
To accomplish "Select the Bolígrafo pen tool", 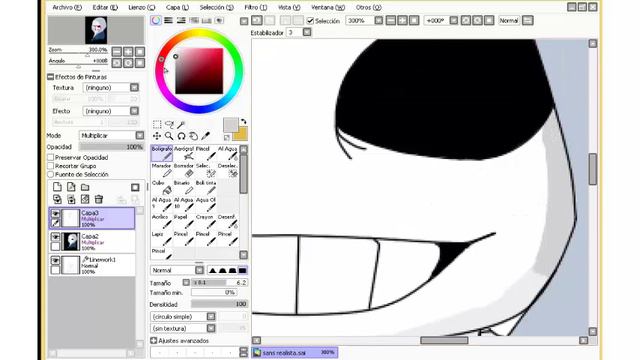I will (162, 153).
